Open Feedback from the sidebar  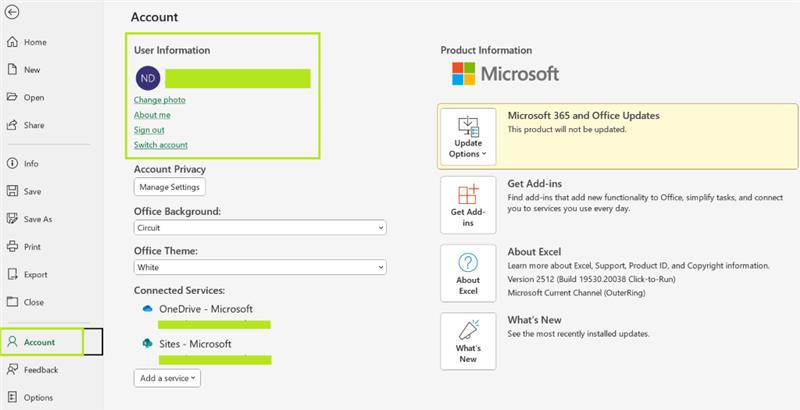33,370
